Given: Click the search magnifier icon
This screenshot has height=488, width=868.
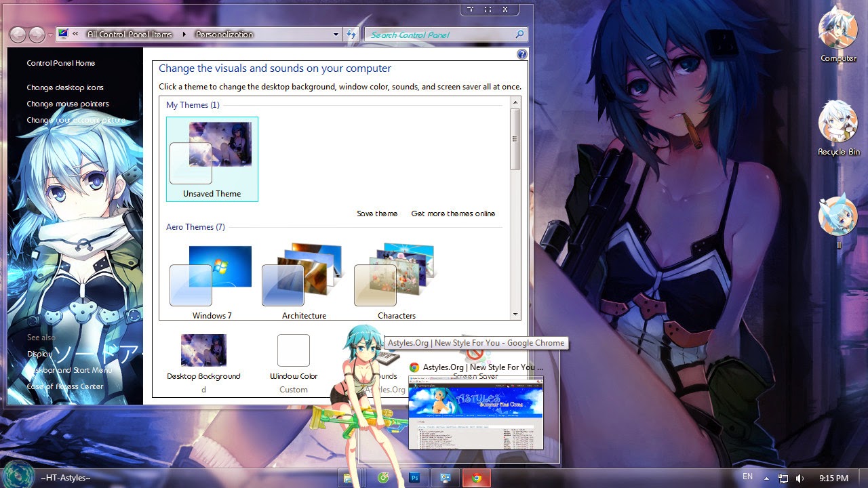Looking at the screenshot, I should [519, 35].
